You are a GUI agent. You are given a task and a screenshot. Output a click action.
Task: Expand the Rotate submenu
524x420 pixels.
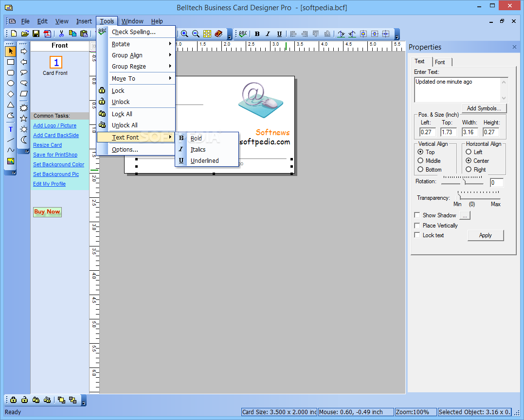(x=136, y=44)
